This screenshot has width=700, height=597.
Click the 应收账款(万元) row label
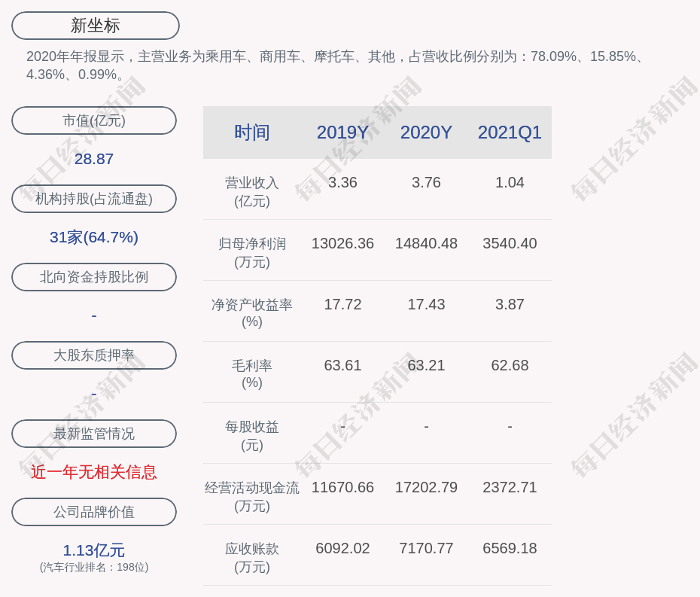pyautogui.click(x=252, y=558)
